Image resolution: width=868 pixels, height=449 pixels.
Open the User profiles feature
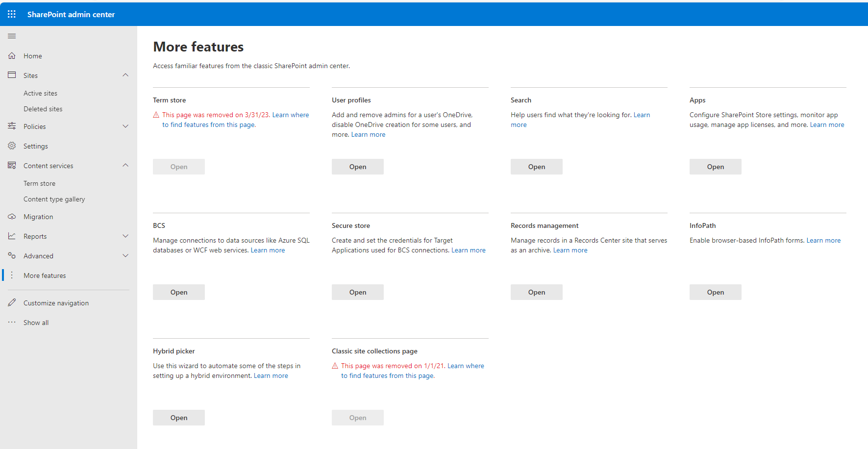tap(357, 166)
